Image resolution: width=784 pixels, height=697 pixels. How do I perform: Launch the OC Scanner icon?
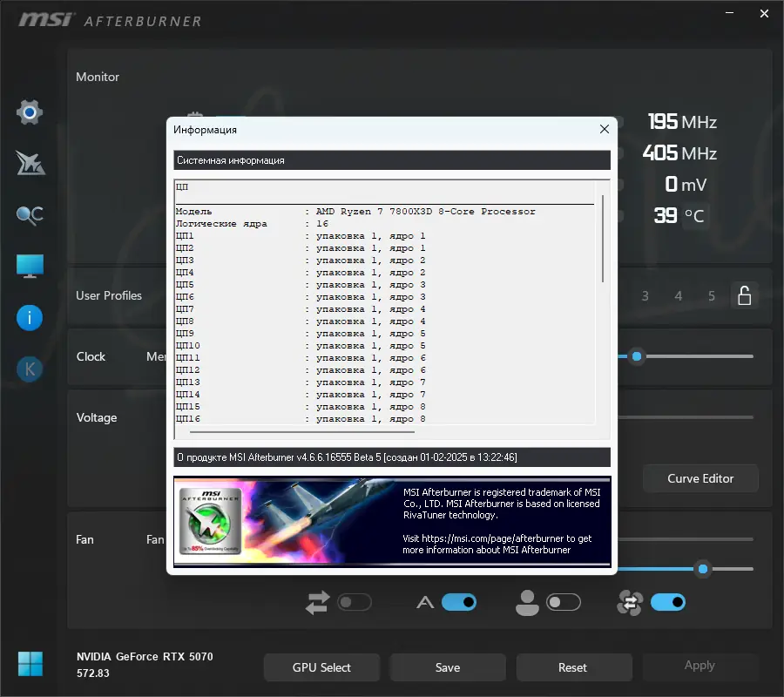click(x=30, y=215)
